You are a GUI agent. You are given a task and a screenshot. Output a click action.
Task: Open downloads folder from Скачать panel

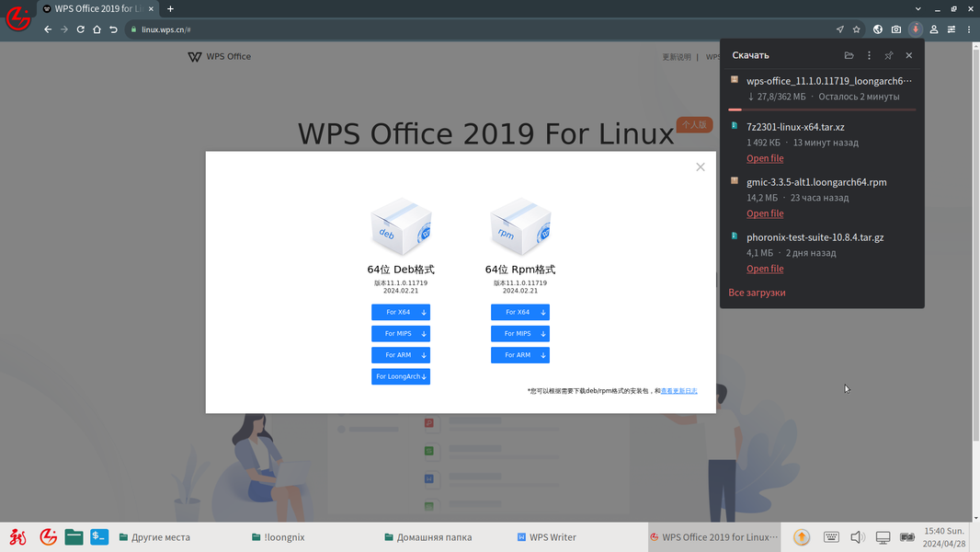point(849,55)
